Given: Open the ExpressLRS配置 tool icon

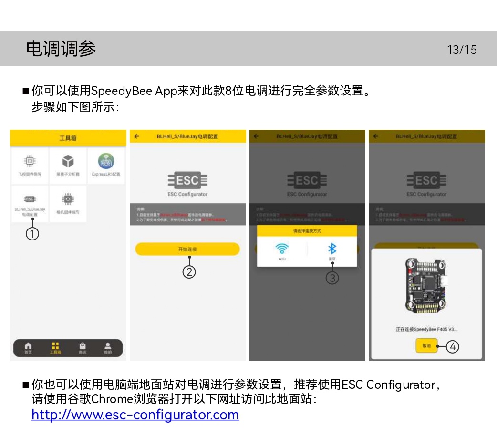Looking at the screenshot, I should [106, 161].
